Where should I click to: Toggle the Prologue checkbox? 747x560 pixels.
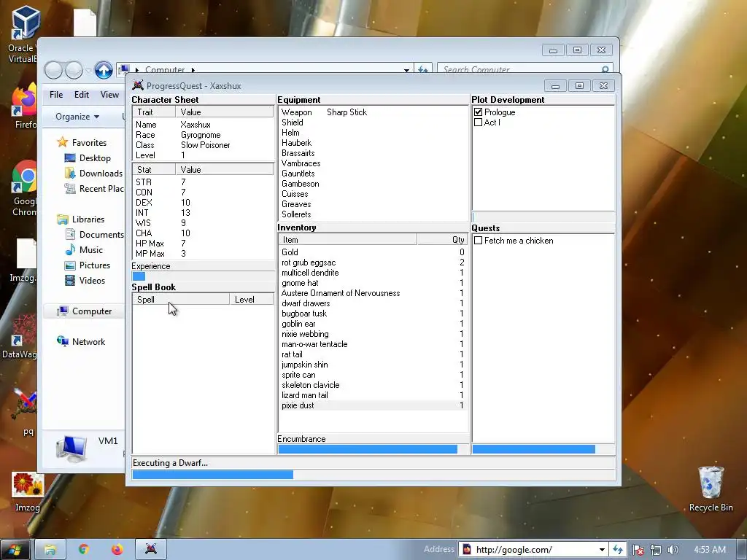(479, 112)
